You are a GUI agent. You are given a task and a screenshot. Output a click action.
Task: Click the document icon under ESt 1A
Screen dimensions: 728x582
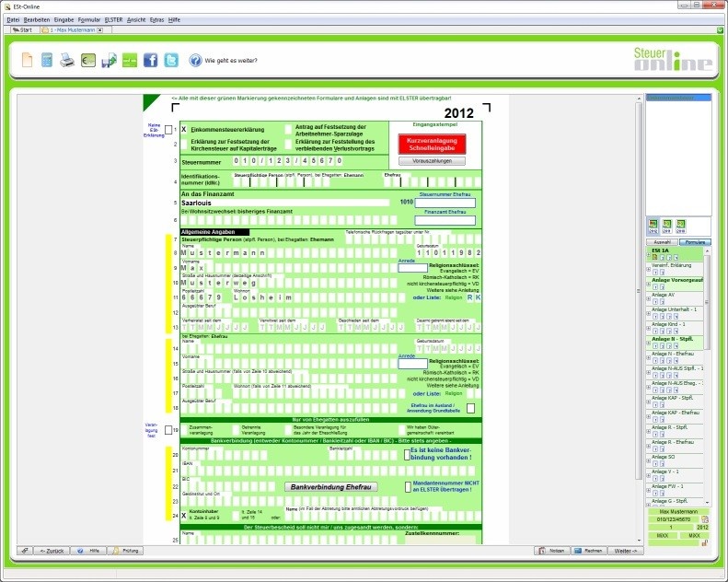tap(655, 257)
